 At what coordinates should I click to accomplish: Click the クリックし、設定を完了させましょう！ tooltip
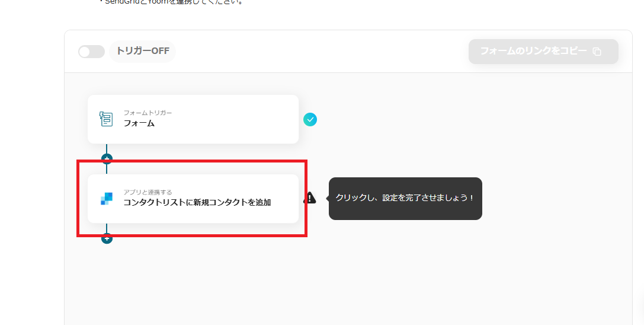point(405,198)
